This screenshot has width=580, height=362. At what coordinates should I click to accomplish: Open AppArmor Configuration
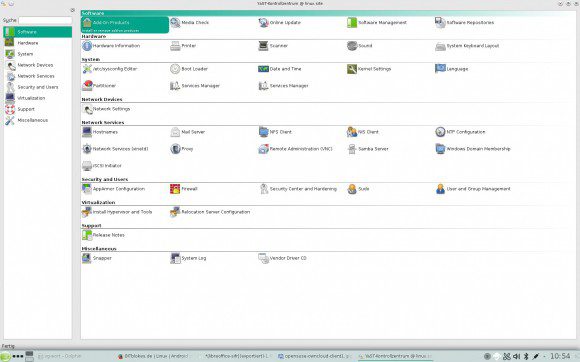114,189
